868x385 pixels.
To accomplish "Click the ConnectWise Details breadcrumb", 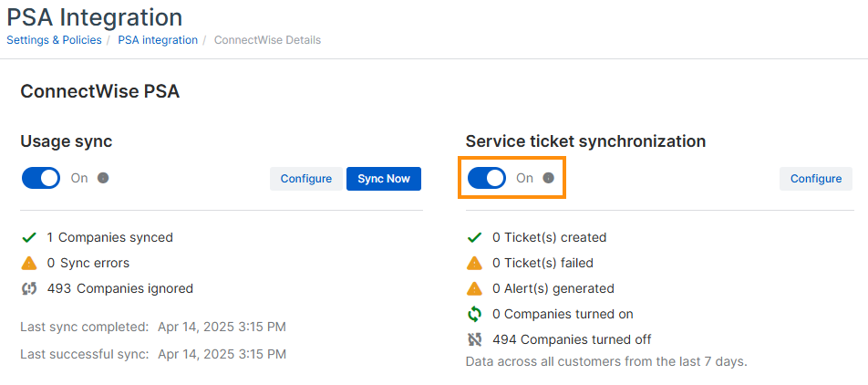I will pyautogui.click(x=267, y=40).
